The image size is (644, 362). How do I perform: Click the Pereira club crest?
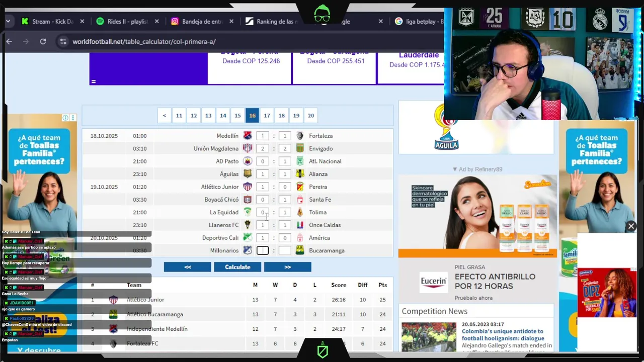[300, 187]
